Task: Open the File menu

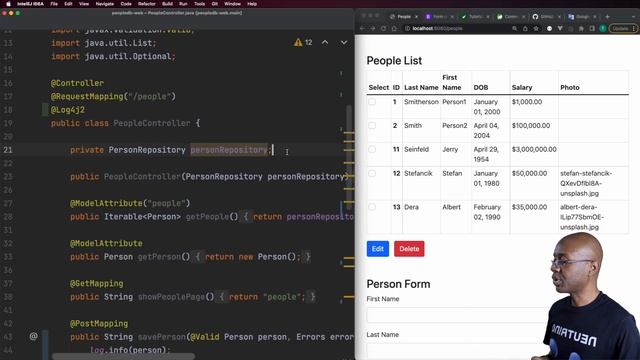Action: pyautogui.click(x=54, y=4)
